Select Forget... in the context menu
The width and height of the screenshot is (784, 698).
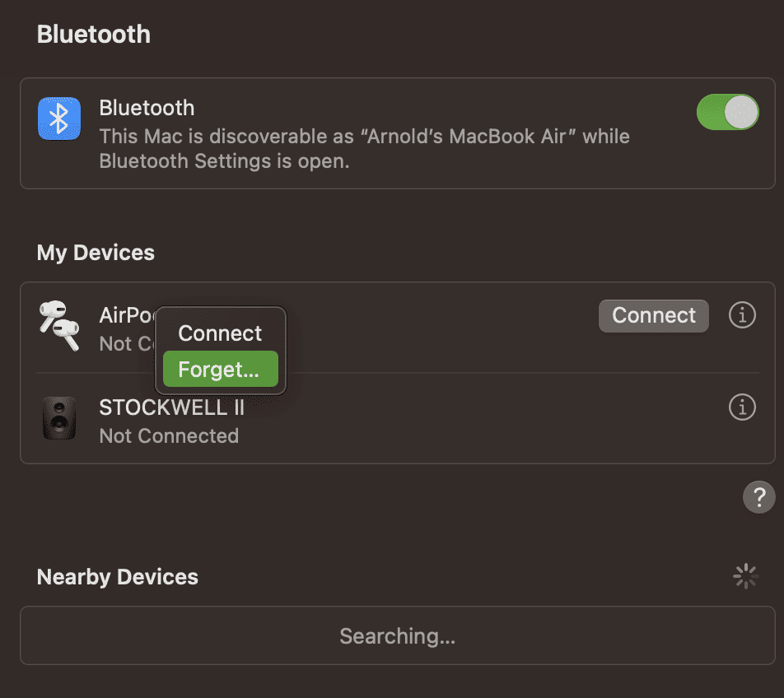click(x=220, y=370)
